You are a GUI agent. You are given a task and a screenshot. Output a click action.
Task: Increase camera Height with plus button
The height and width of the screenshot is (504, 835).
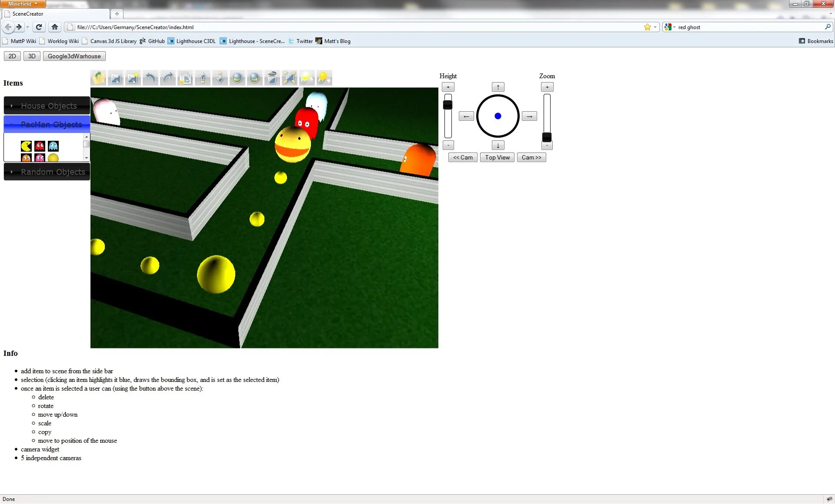[448, 87]
